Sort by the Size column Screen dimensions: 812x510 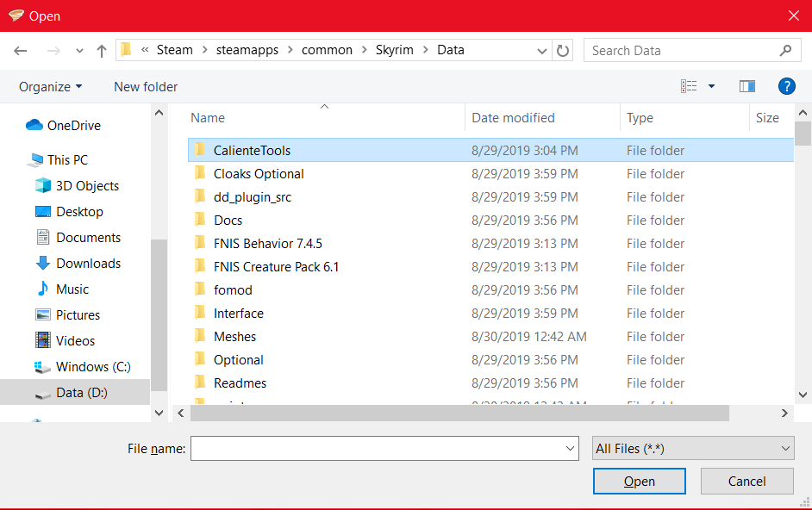coord(767,118)
